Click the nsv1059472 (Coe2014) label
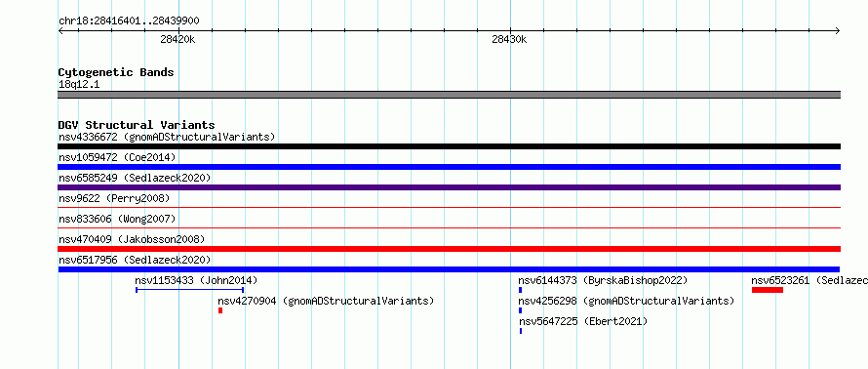868x369 pixels. [117, 157]
